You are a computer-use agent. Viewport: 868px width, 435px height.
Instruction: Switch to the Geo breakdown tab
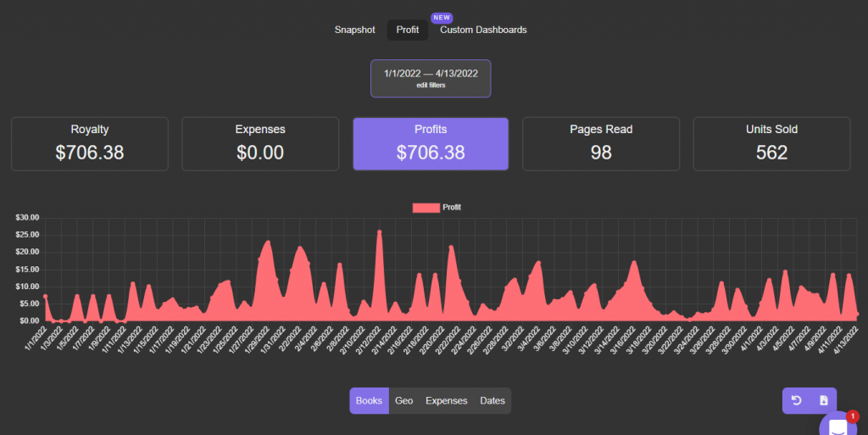point(404,400)
